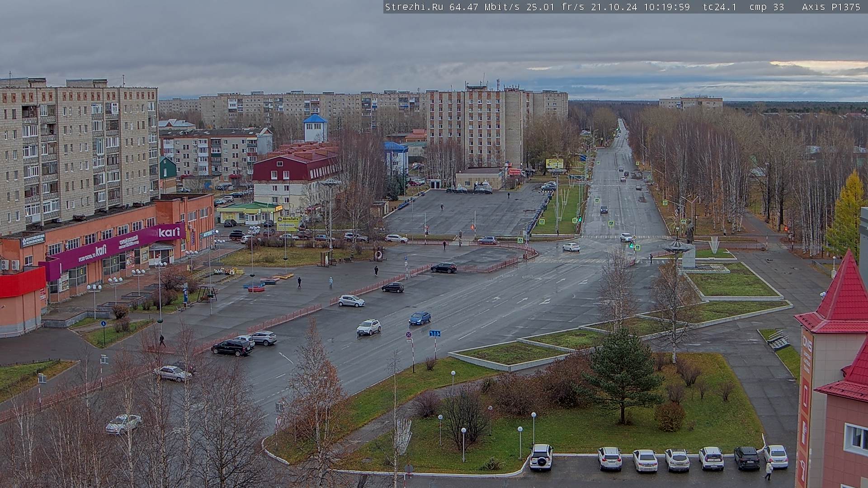Select the 64.47 Mbit/s bitrate readout

tap(484, 7)
